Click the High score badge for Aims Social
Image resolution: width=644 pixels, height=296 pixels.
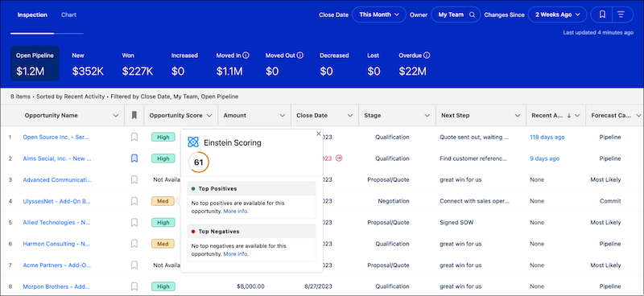163,158
